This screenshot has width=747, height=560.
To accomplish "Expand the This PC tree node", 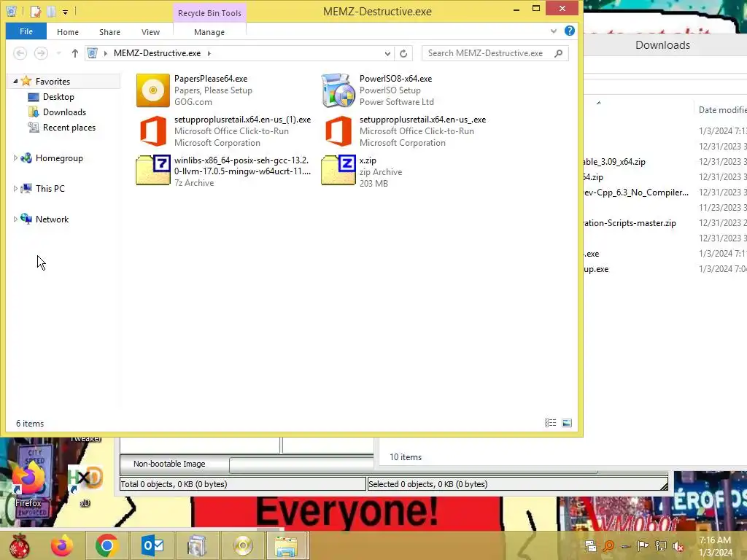I will click(15, 189).
